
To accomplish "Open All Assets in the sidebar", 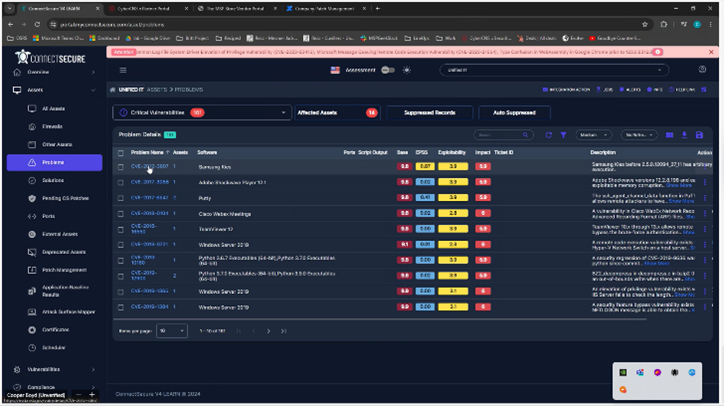I will point(54,109).
